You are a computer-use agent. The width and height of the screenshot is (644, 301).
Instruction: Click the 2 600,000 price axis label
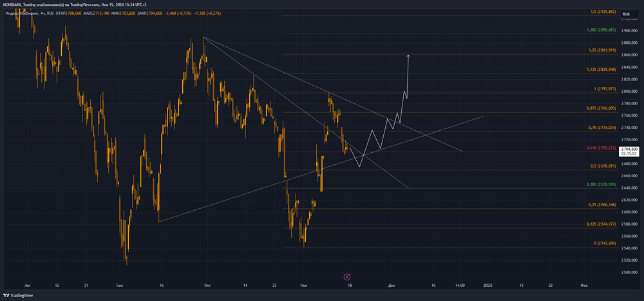click(629, 212)
